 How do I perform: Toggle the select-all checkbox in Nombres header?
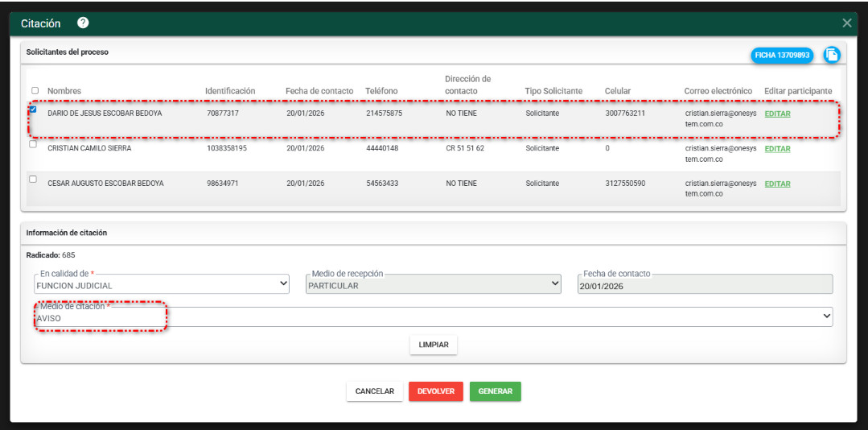coord(34,91)
